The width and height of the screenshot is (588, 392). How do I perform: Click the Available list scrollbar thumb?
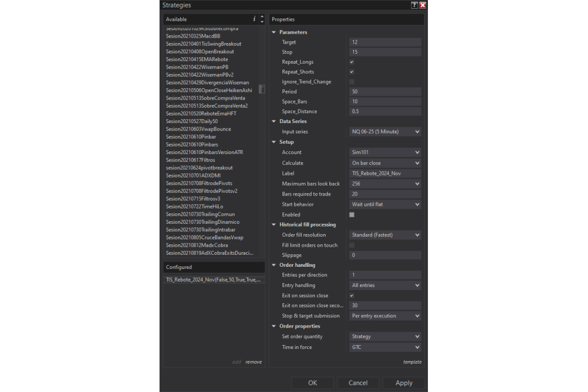click(x=262, y=89)
